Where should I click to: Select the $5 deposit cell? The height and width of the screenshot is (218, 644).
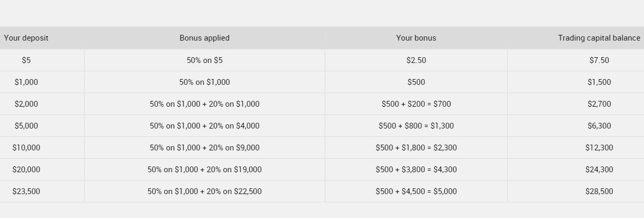pos(26,60)
